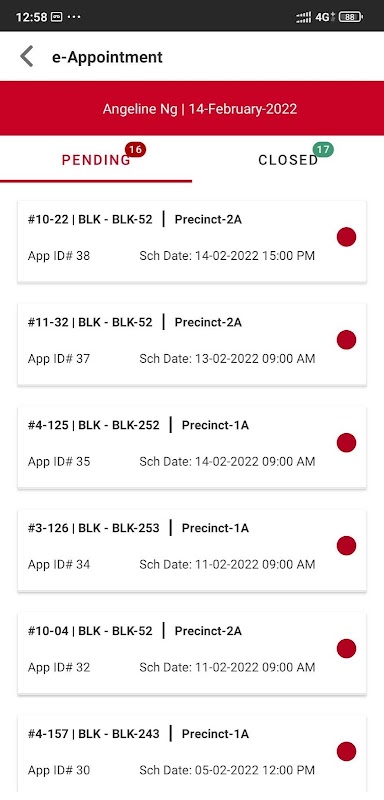Tap the battery icon in status bar

tap(351, 17)
